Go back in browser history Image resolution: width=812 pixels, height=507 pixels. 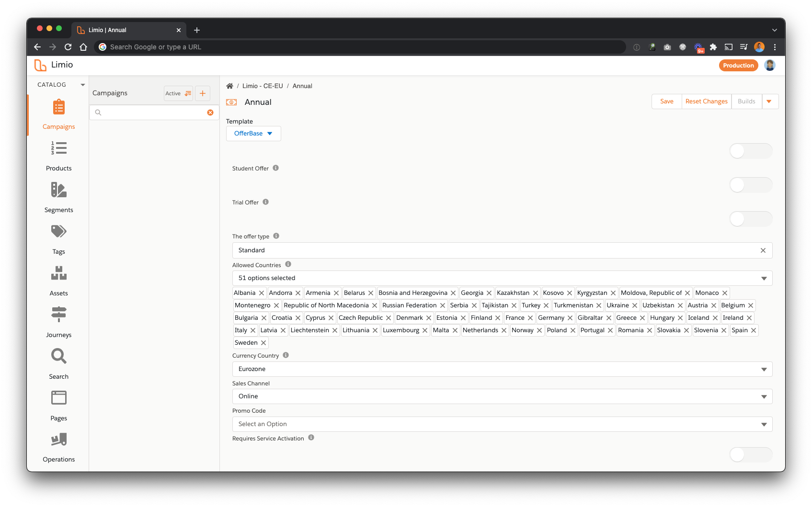coord(37,47)
